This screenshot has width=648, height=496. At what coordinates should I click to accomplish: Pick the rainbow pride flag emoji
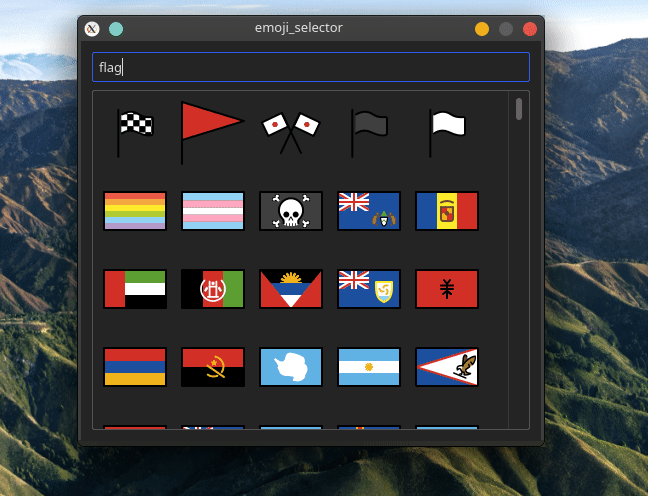pyautogui.click(x=135, y=211)
